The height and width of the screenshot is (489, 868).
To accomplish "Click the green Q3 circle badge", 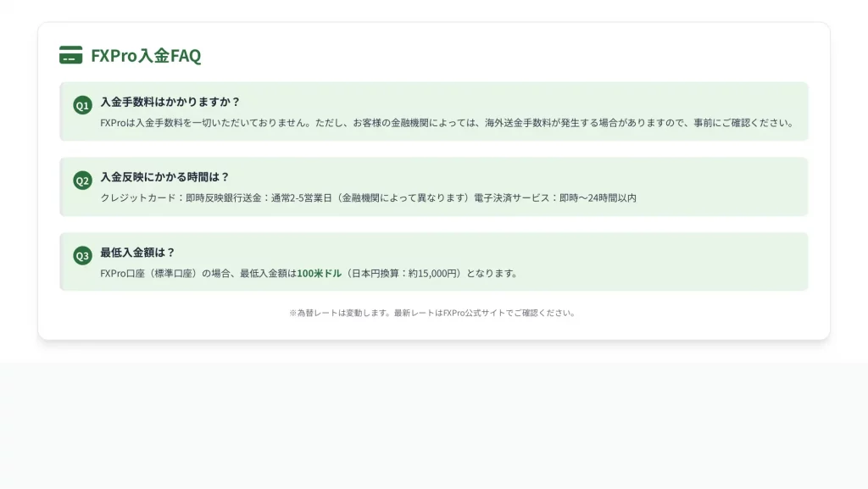I will [82, 255].
